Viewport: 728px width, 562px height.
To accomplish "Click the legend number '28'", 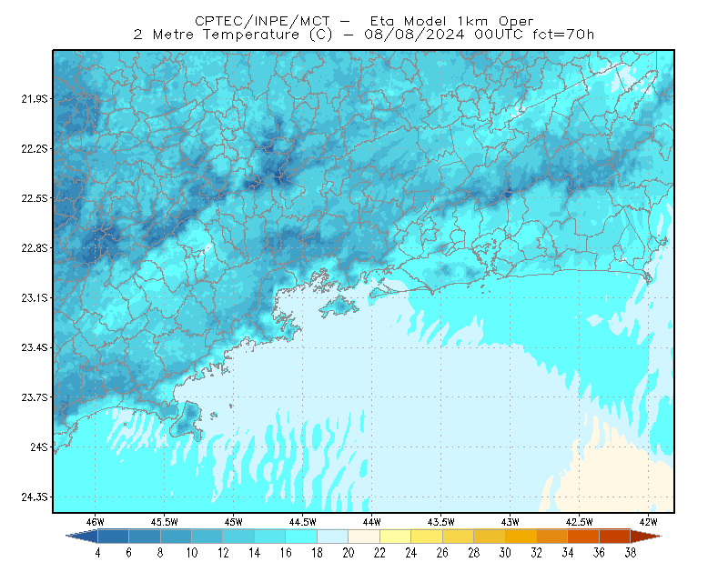I will [473, 553].
